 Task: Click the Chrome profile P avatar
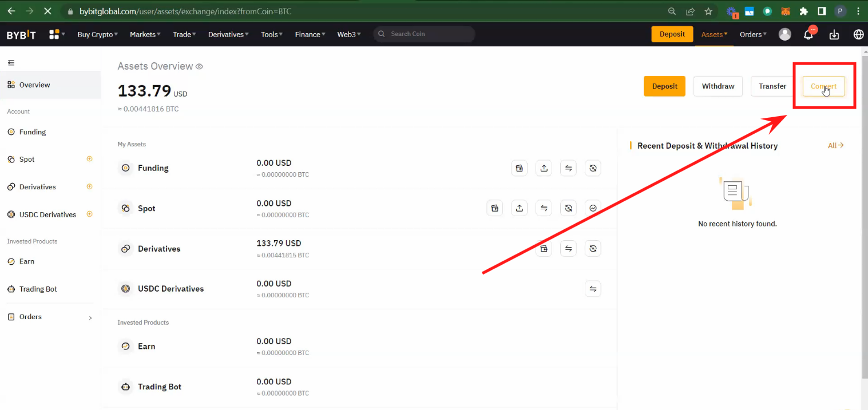pyautogui.click(x=840, y=11)
